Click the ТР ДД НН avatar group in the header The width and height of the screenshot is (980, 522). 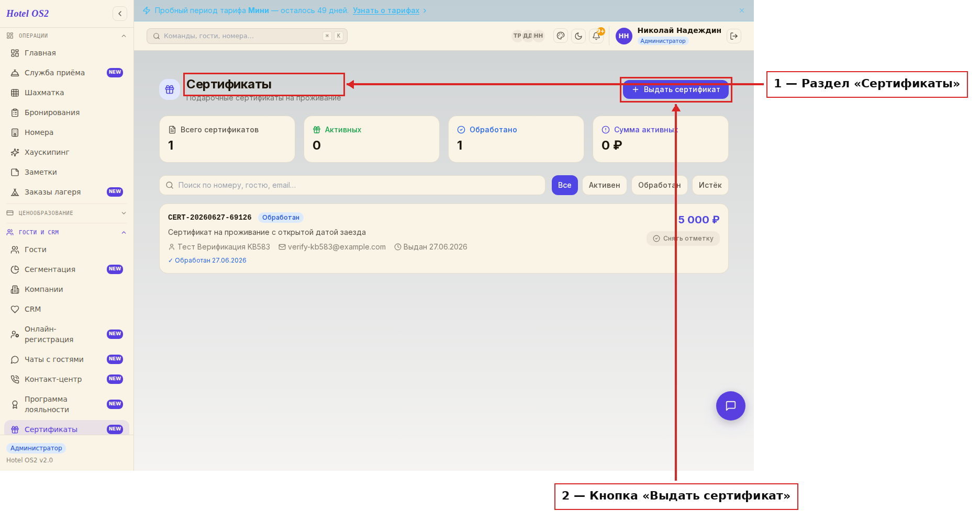coord(528,36)
